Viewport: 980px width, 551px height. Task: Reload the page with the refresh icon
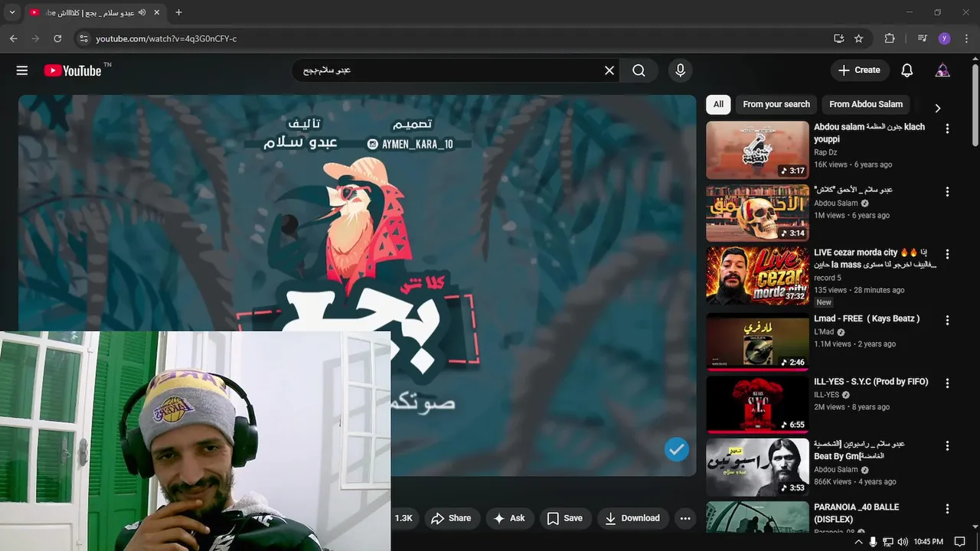(x=57, y=38)
